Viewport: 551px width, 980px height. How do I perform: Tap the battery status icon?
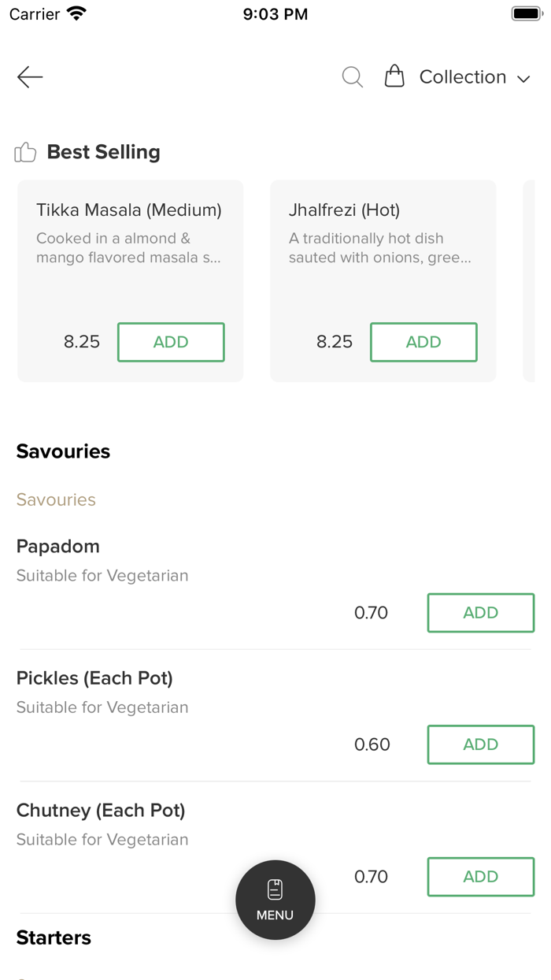pos(527,13)
